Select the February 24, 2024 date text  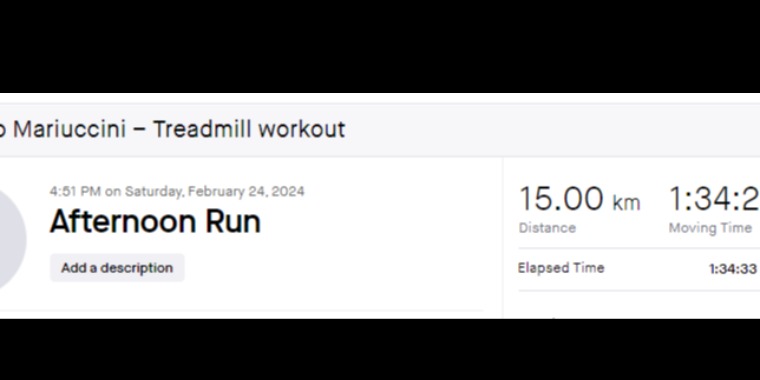coord(246,191)
